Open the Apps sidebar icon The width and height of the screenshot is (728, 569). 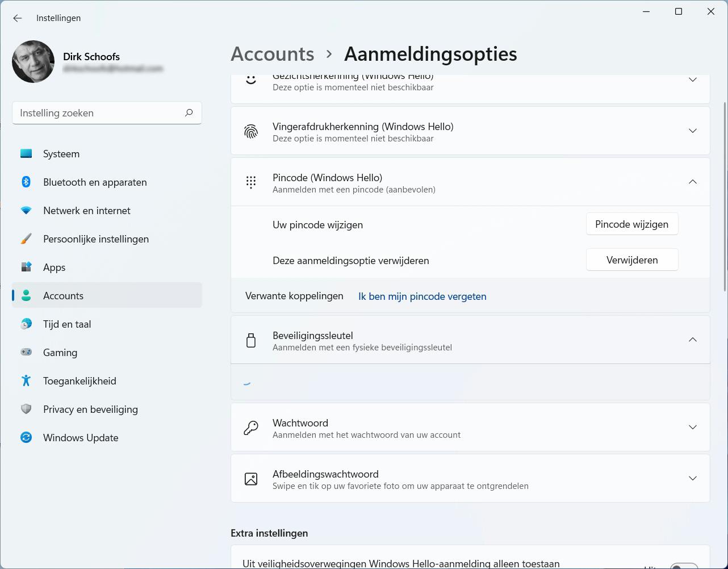pyautogui.click(x=26, y=267)
